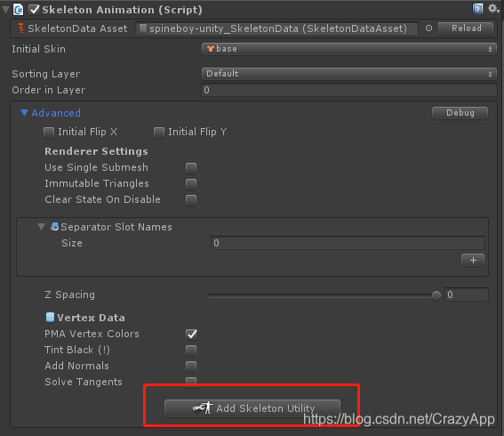The width and height of the screenshot is (504, 436).
Task: Collapse the Advanced section
Action: click(24, 113)
